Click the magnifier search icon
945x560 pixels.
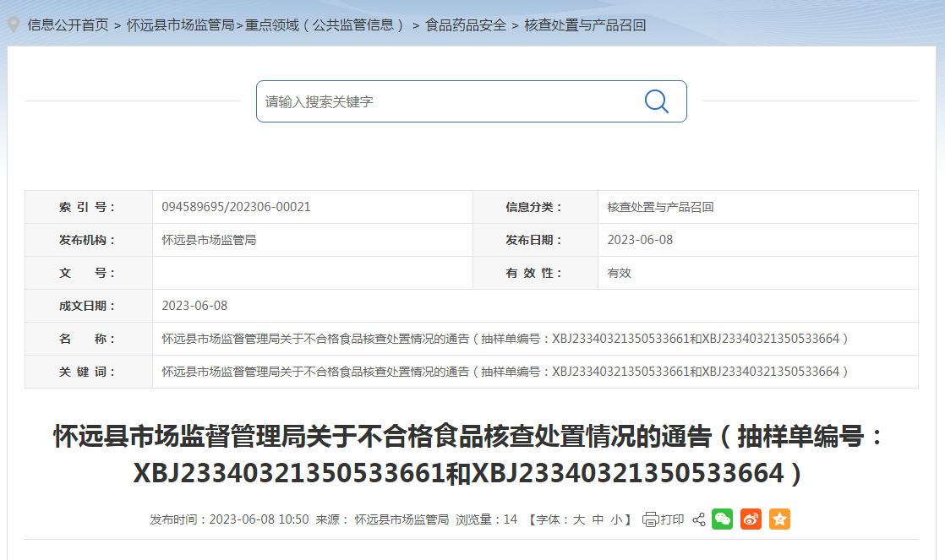[x=656, y=101]
